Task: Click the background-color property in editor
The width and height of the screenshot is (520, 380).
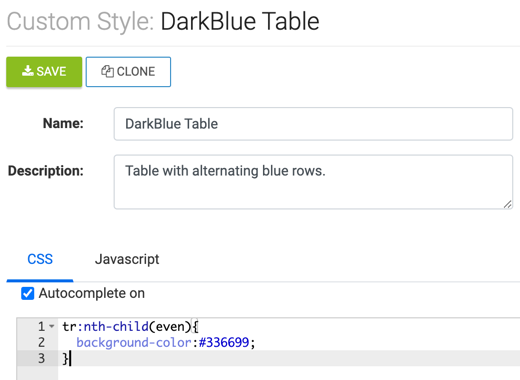Action: click(x=134, y=342)
